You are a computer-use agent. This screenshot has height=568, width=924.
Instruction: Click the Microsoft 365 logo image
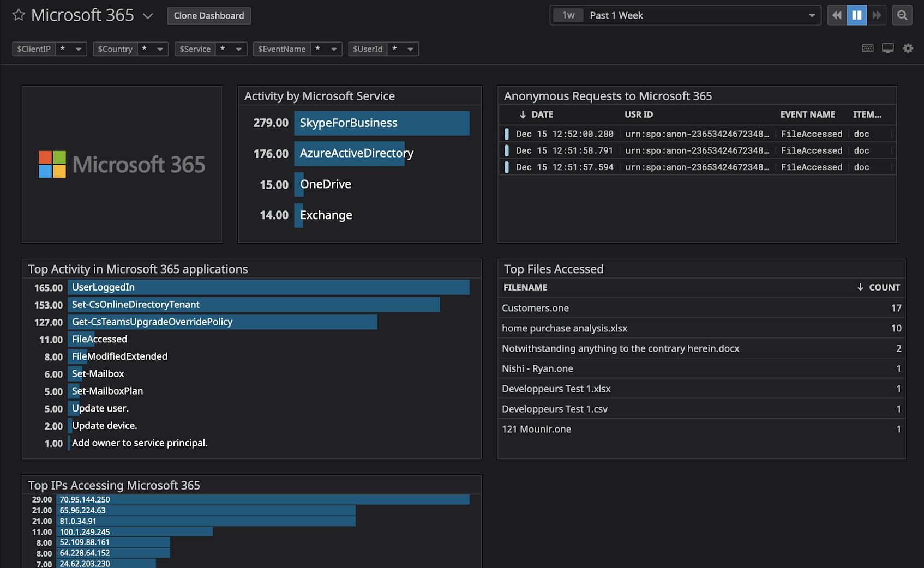pos(122,164)
